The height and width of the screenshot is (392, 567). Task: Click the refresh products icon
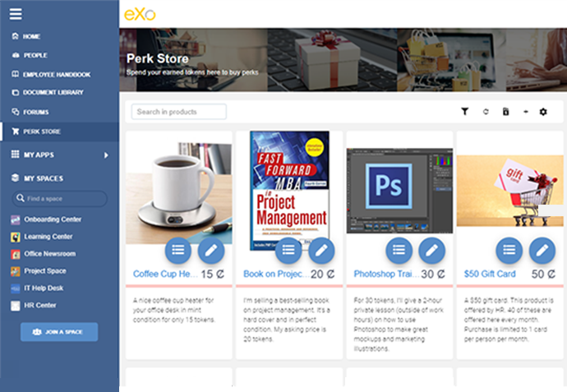[486, 112]
